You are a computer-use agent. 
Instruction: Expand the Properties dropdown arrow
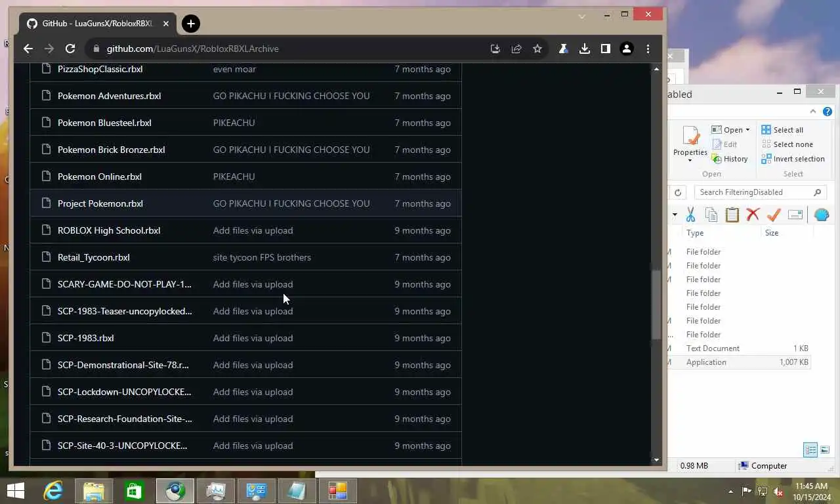[690, 161]
